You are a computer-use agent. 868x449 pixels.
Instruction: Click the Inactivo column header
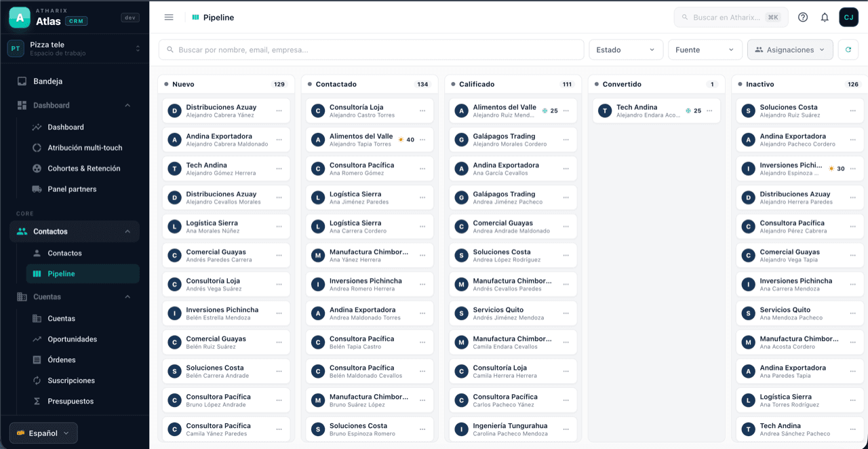(x=800, y=84)
